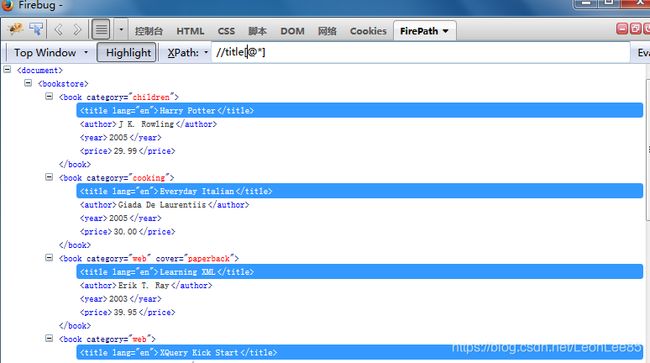Collapse the bookstore node
The width and height of the screenshot is (650, 363).
28,83
